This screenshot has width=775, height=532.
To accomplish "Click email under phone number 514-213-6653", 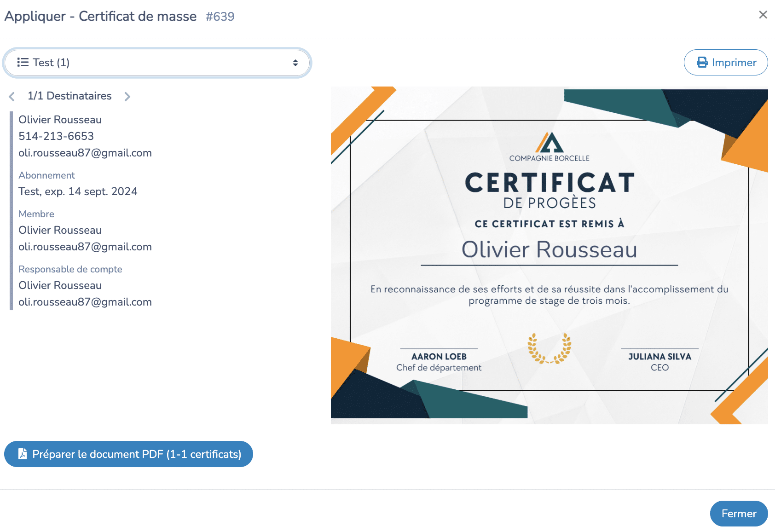I will [85, 153].
